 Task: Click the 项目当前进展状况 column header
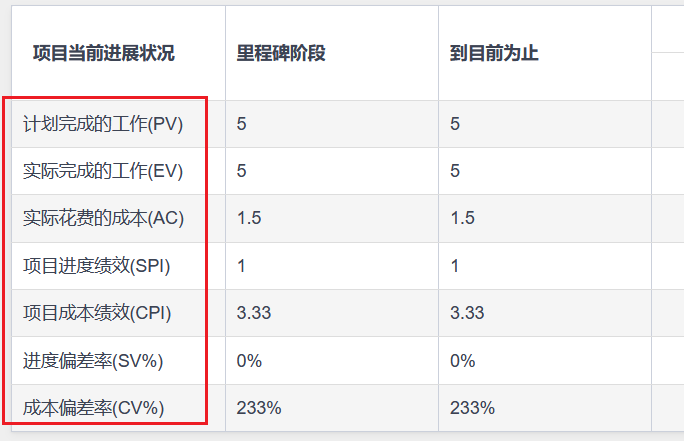tap(104, 53)
